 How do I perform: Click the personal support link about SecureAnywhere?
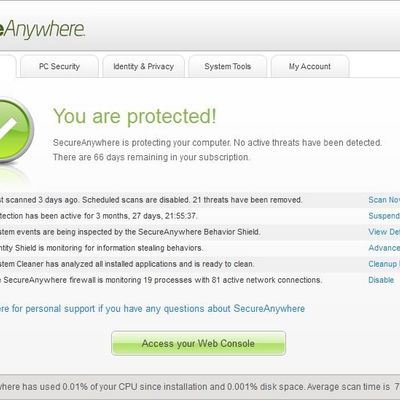pyautogui.click(x=152, y=309)
